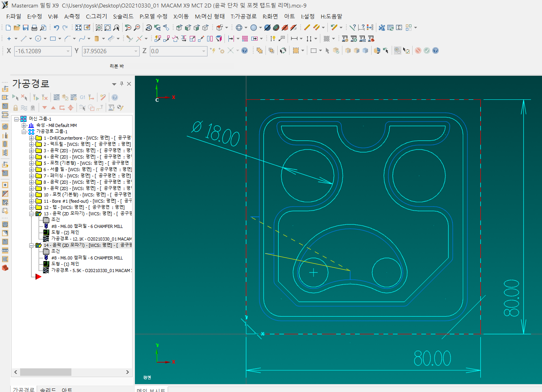Image resolution: width=542 pixels, height=392 pixels.
Task: Select operation 11 - Bore #1 (feed-out)
Action: pyautogui.click(x=88, y=201)
